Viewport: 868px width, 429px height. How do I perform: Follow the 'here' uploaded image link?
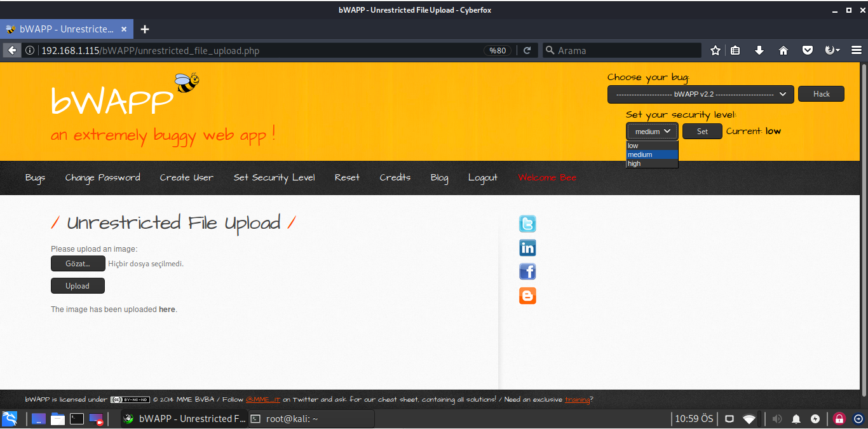(x=167, y=310)
